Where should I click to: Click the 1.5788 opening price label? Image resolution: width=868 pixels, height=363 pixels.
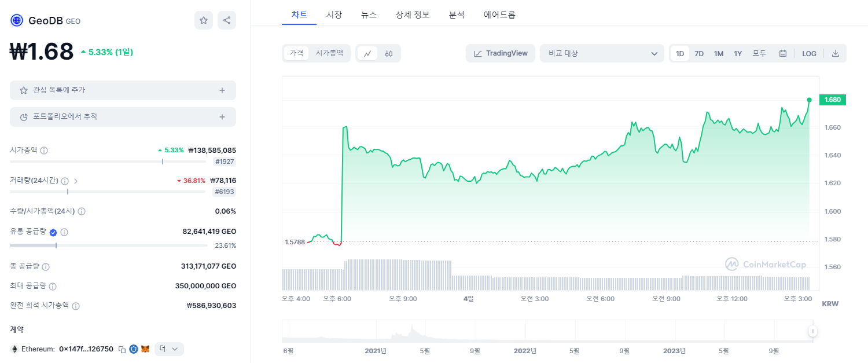click(x=295, y=242)
